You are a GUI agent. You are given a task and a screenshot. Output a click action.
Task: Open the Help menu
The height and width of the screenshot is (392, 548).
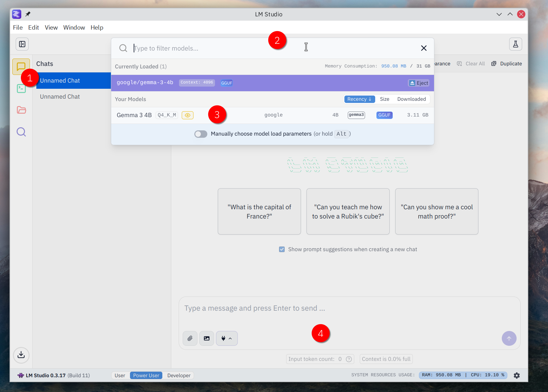click(x=97, y=27)
